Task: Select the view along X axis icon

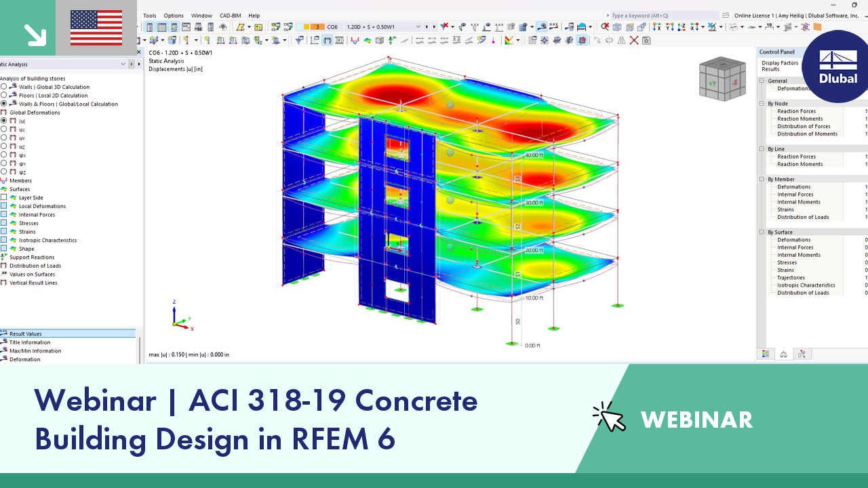Action: (656, 27)
